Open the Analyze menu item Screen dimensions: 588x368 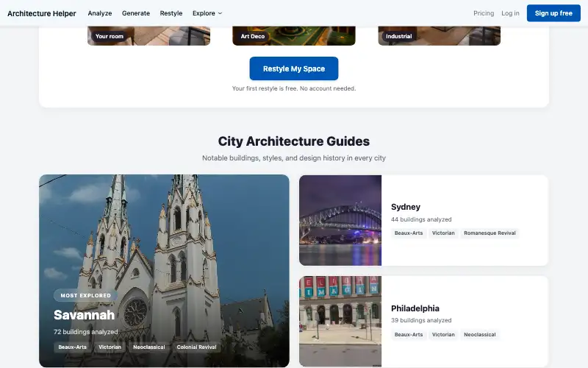100,13
